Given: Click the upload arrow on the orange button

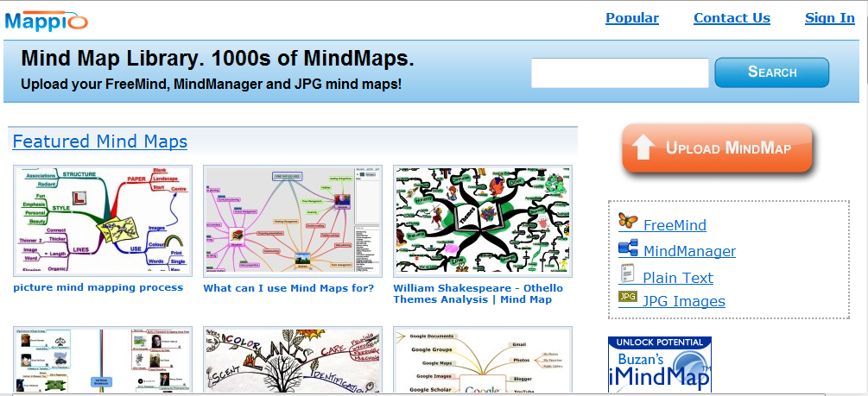Looking at the screenshot, I should click(x=643, y=148).
